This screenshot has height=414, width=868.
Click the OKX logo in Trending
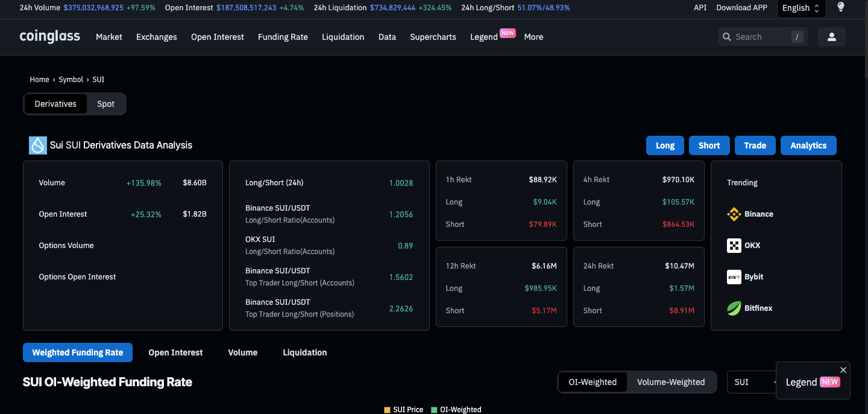pos(734,246)
